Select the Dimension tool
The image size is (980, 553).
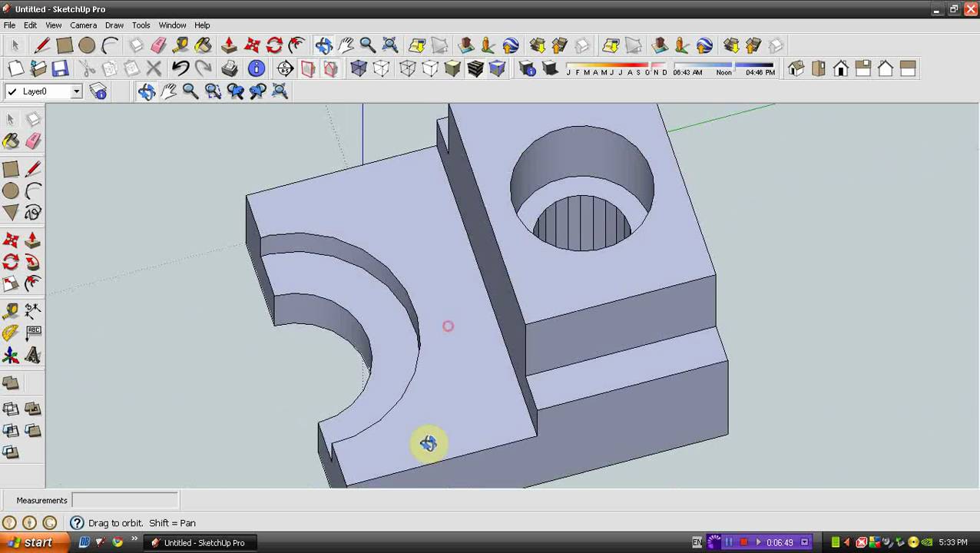33,311
